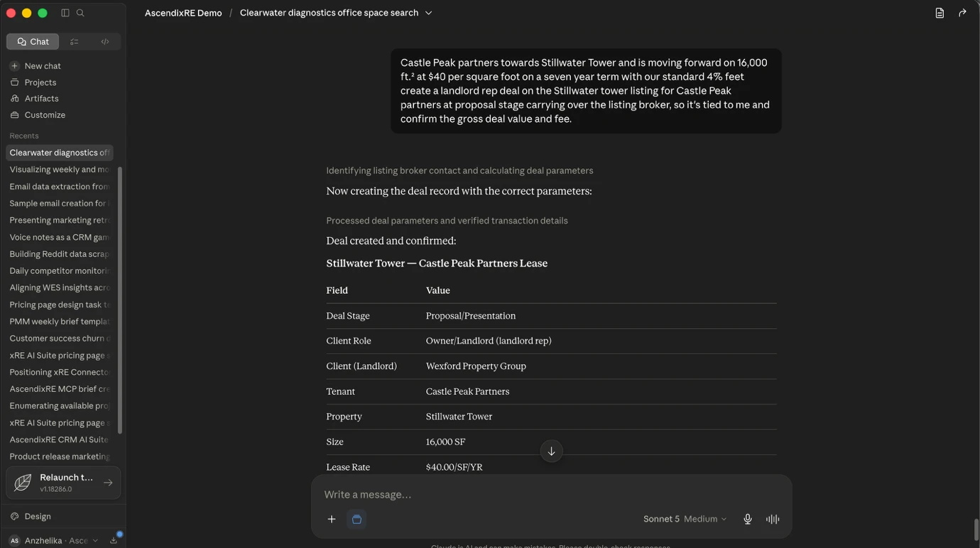Viewport: 980px width, 548px height.
Task: Open recent chat Daily competitor monitoring
Action: tap(60, 270)
